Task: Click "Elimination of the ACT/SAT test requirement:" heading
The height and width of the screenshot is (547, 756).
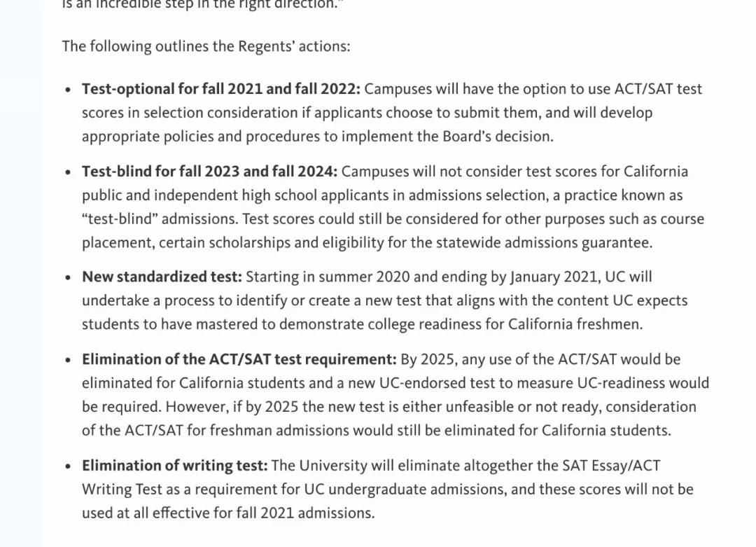Action: coord(239,359)
